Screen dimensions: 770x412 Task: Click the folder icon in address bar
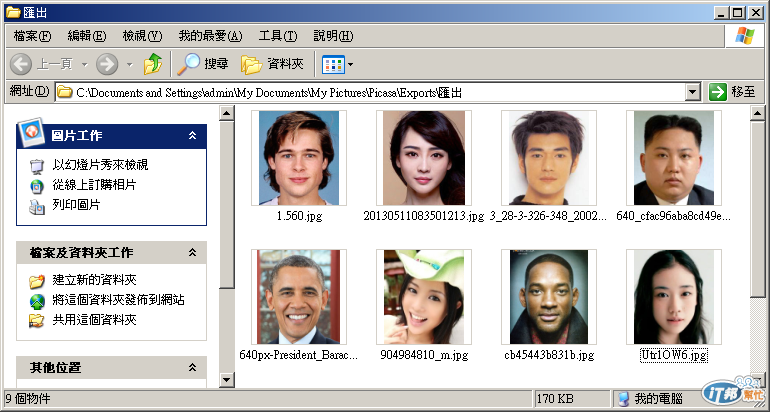tap(65, 92)
